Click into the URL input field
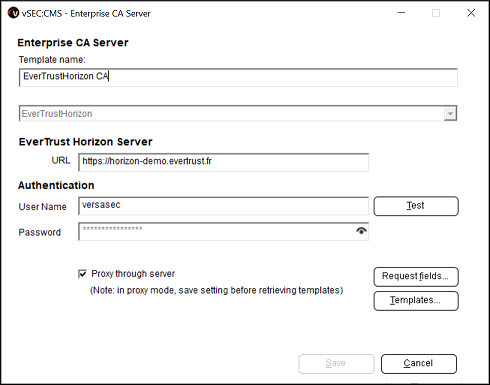The height and width of the screenshot is (385, 490). click(224, 162)
